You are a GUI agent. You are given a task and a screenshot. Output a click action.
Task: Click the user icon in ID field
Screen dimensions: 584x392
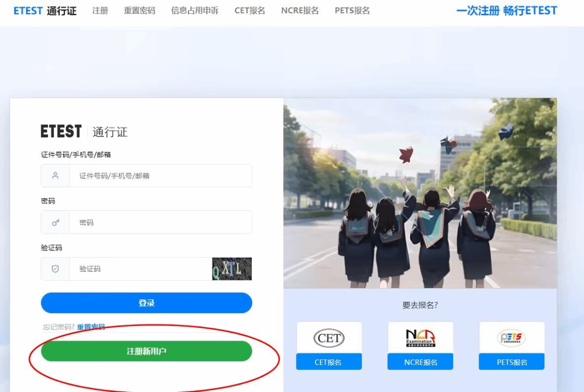pos(56,176)
